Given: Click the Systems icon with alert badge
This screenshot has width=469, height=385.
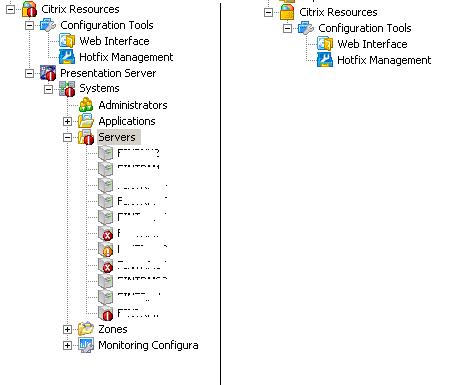Looking at the screenshot, I should (67, 89).
